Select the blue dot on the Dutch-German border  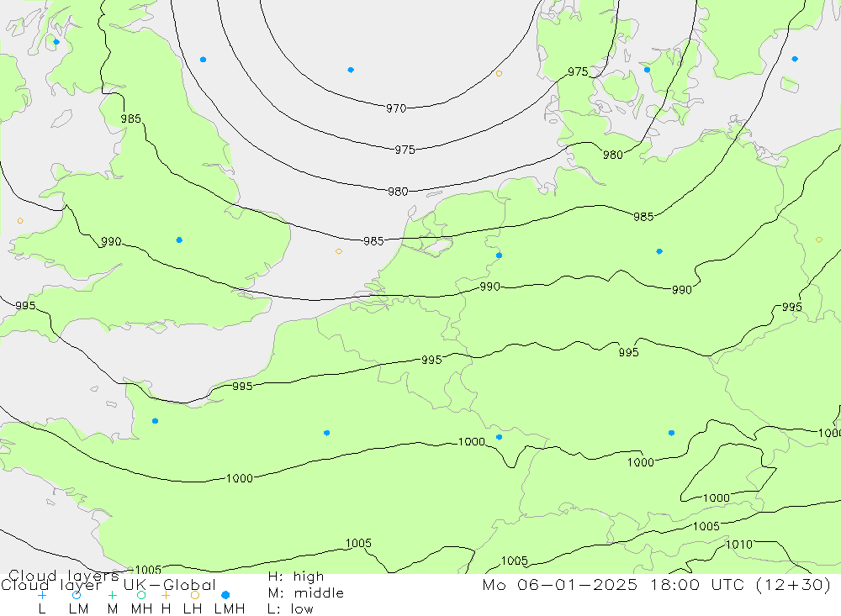click(500, 255)
